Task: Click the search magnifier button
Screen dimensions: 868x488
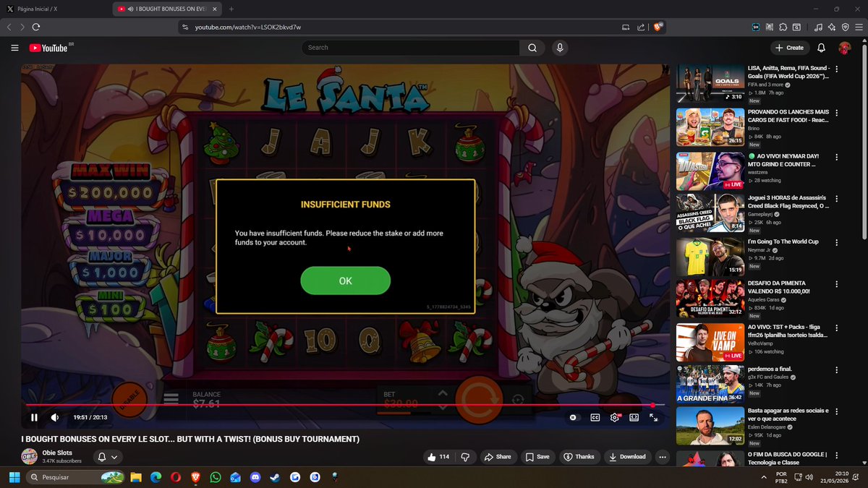Action: [x=532, y=48]
